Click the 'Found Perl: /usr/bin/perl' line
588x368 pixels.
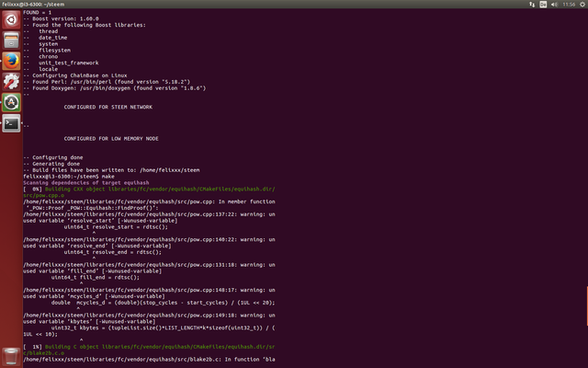pos(107,82)
